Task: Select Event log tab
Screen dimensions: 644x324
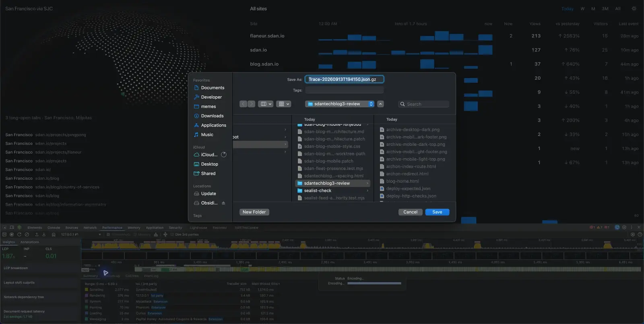Action: (151, 276)
